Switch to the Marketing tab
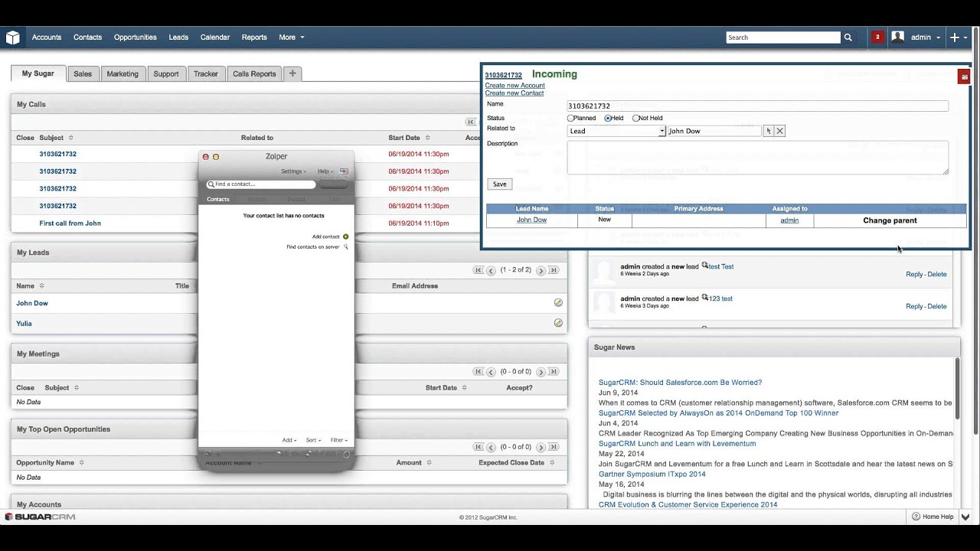Image resolution: width=980 pixels, height=551 pixels. point(122,73)
